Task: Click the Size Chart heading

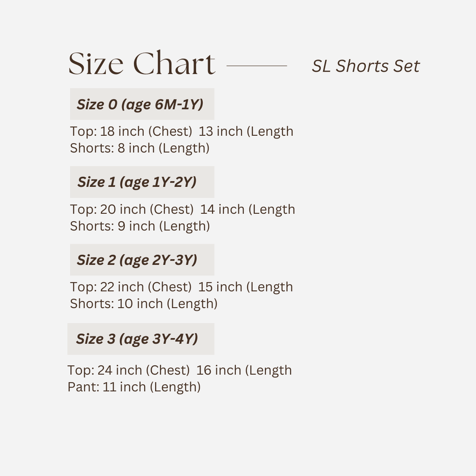Action: click(142, 64)
